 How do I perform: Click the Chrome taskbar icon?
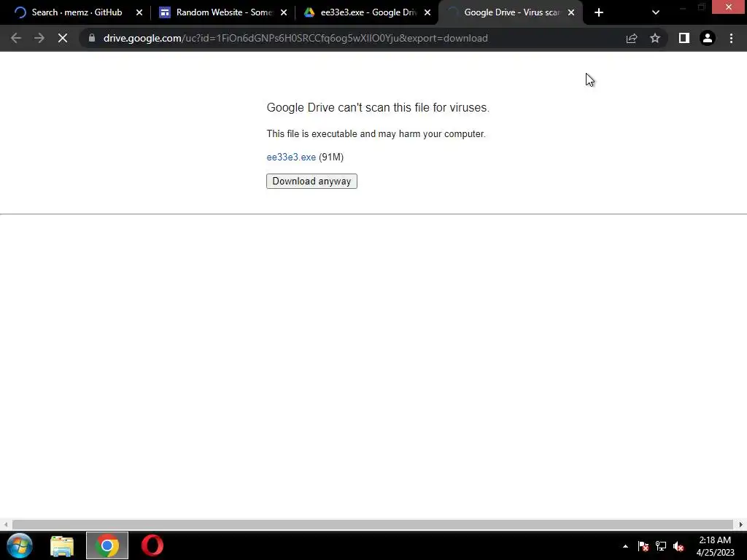(x=107, y=545)
